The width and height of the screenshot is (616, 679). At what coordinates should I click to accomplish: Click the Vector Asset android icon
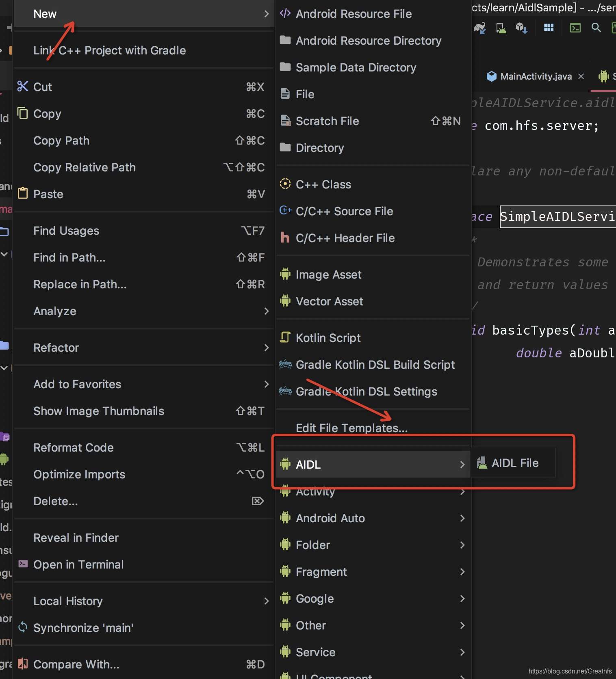285,301
